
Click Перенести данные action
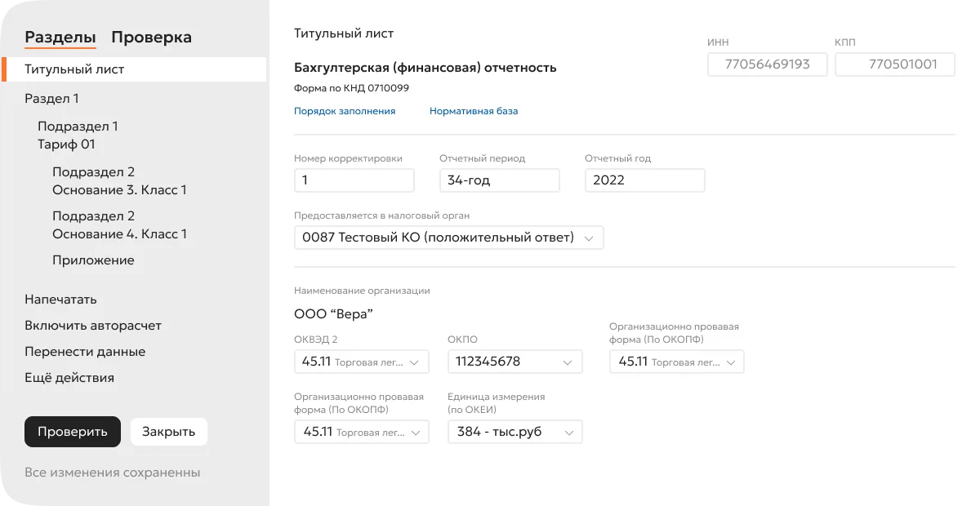click(85, 352)
